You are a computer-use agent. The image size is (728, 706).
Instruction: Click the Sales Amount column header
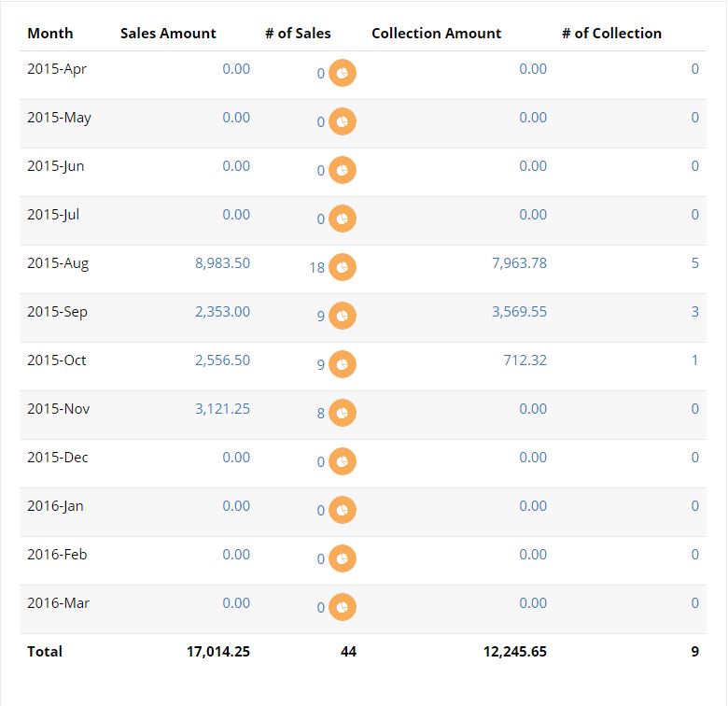pyautogui.click(x=168, y=34)
